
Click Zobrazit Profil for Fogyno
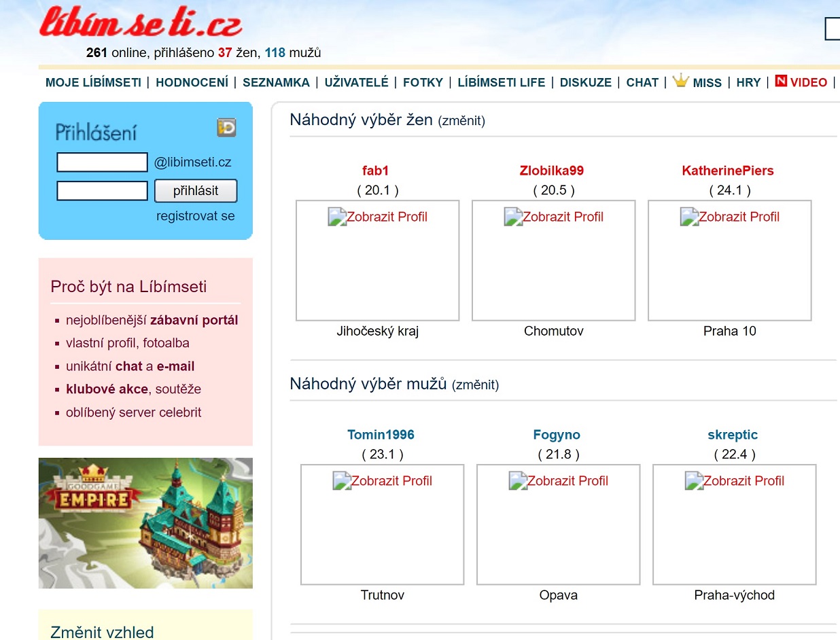point(568,481)
